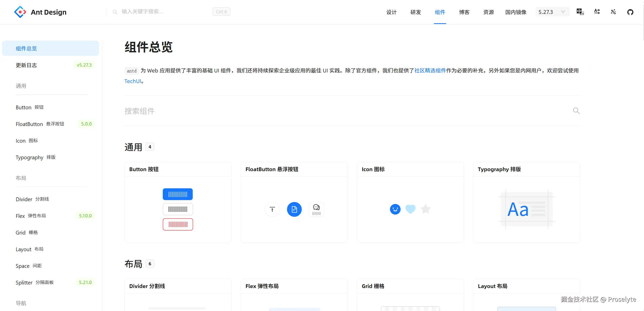Click the 通用 section heading in main content

click(133, 147)
